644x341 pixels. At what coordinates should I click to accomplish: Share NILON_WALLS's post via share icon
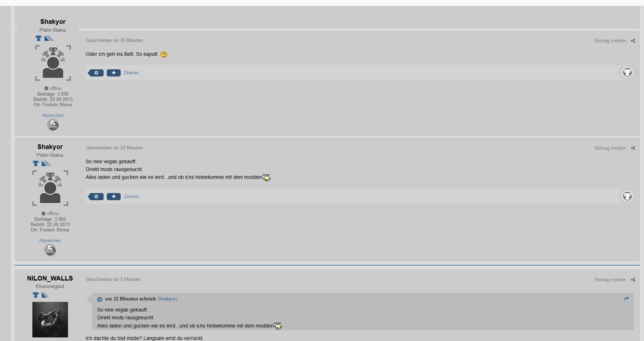(633, 280)
